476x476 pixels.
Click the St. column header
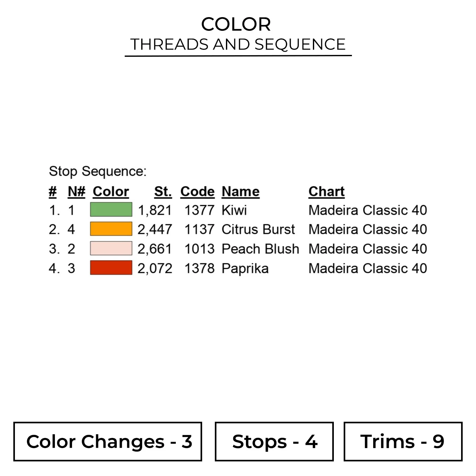pyautogui.click(x=163, y=192)
